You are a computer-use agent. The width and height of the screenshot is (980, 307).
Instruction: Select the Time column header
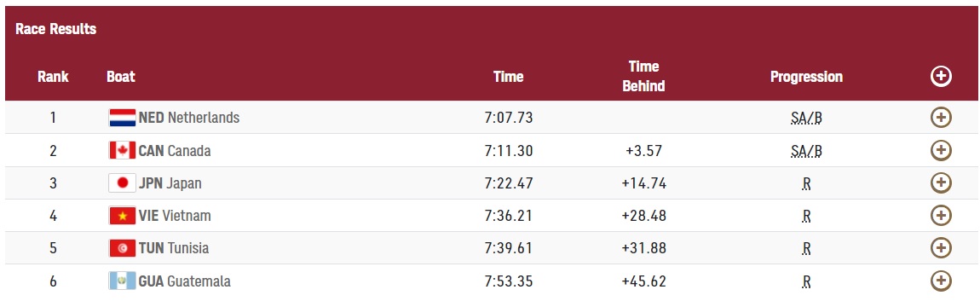click(508, 77)
